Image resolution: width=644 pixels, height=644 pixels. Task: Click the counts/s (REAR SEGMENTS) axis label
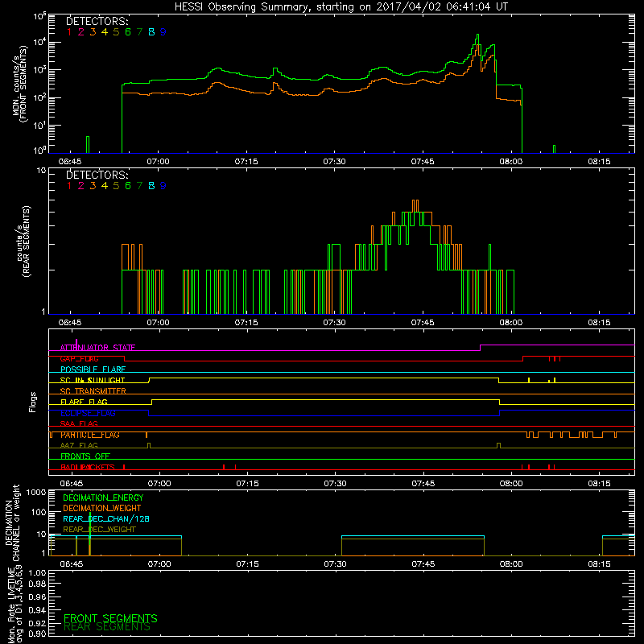point(23,241)
